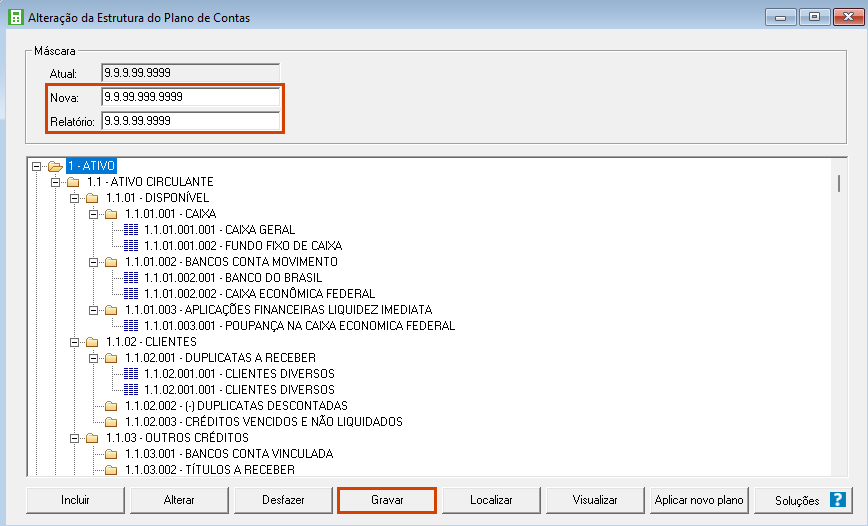Collapse the 1.1.03 - OUTROS CRÉDITOS branch
868x526 pixels.
tap(75, 438)
